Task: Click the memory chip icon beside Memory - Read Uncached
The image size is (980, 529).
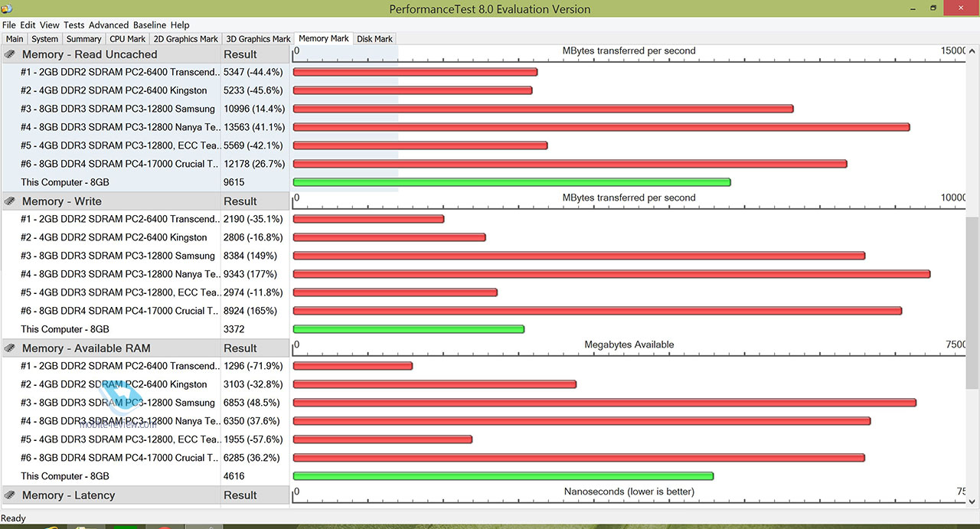Action: (x=10, y=54)
